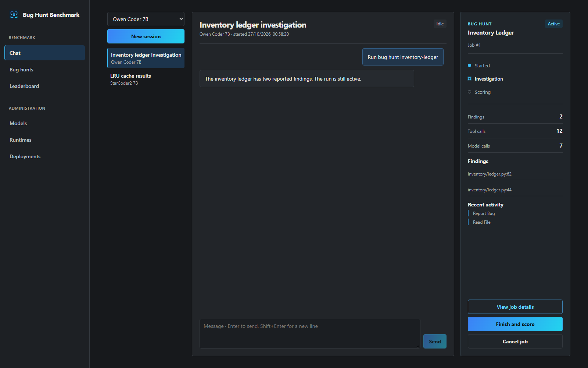Open Deployments administration page
This screenshot has height=368, width=588.
click(44, 156)
